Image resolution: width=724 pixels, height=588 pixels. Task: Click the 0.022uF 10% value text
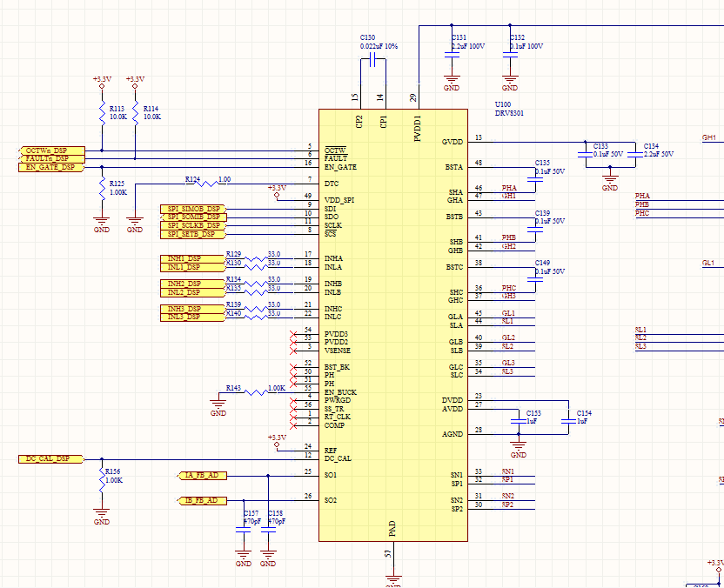point(379,46)
